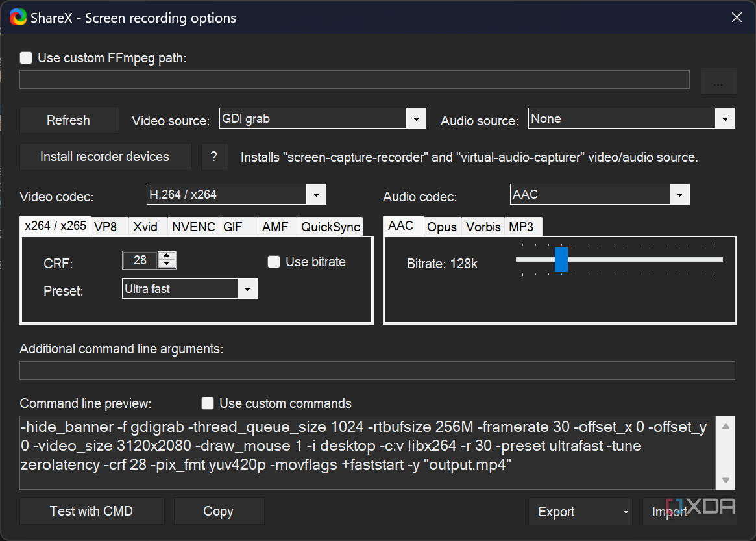The image size is (756, 541).
Task: Close the Screen recording options window
Action: [x=737, y=18]
